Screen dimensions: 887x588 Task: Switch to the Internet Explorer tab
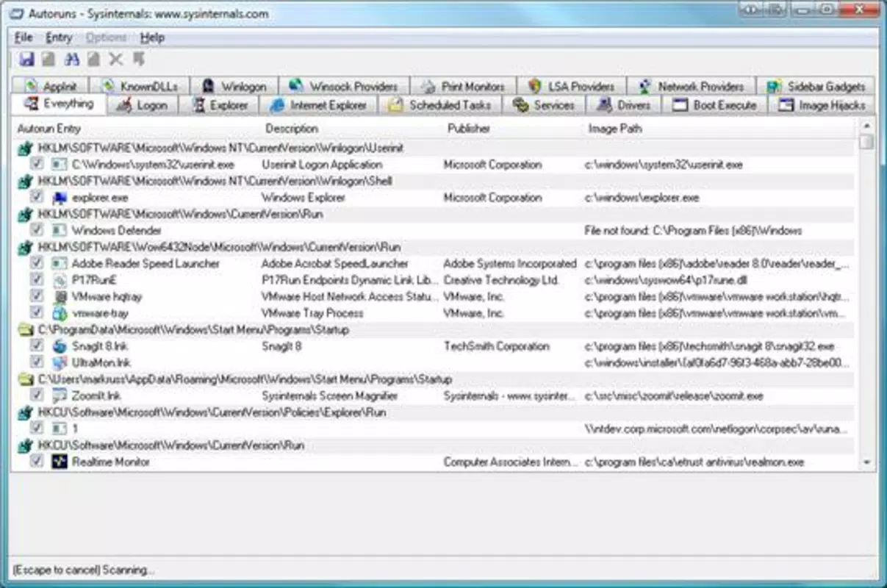(319, 105)
